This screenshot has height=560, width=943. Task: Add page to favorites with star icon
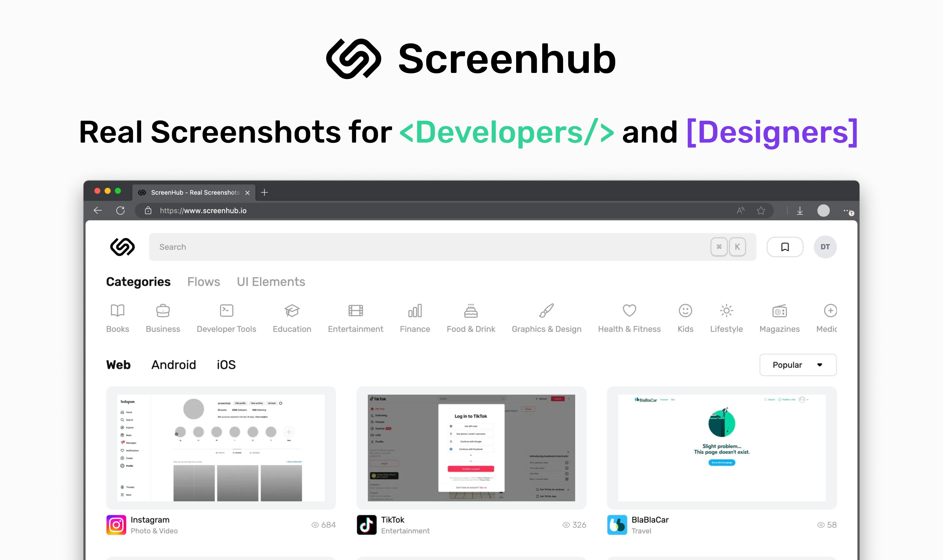(x=761, y=211)
